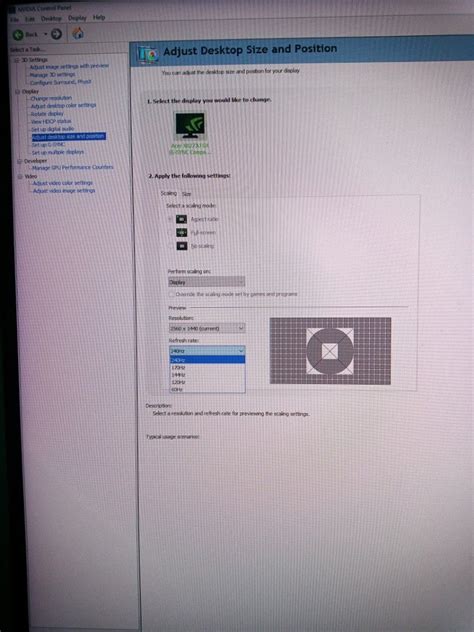
Task: Switch to the Size tab
Action: 186,194
